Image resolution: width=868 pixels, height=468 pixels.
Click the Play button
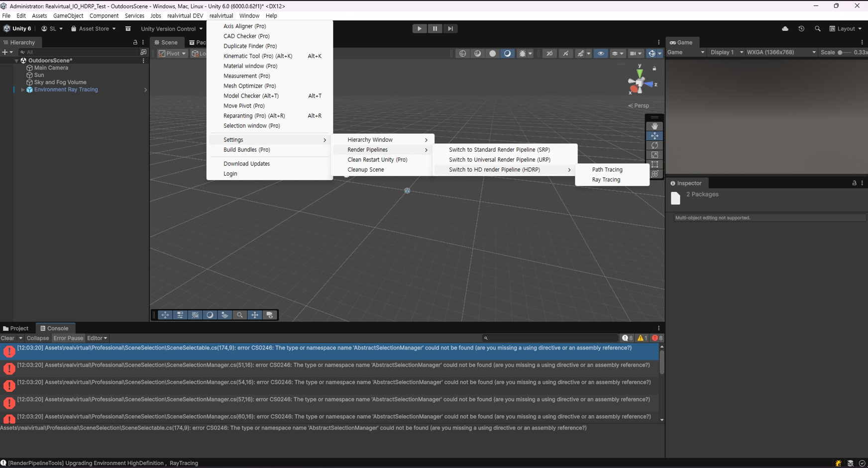(x=420, y=29)
